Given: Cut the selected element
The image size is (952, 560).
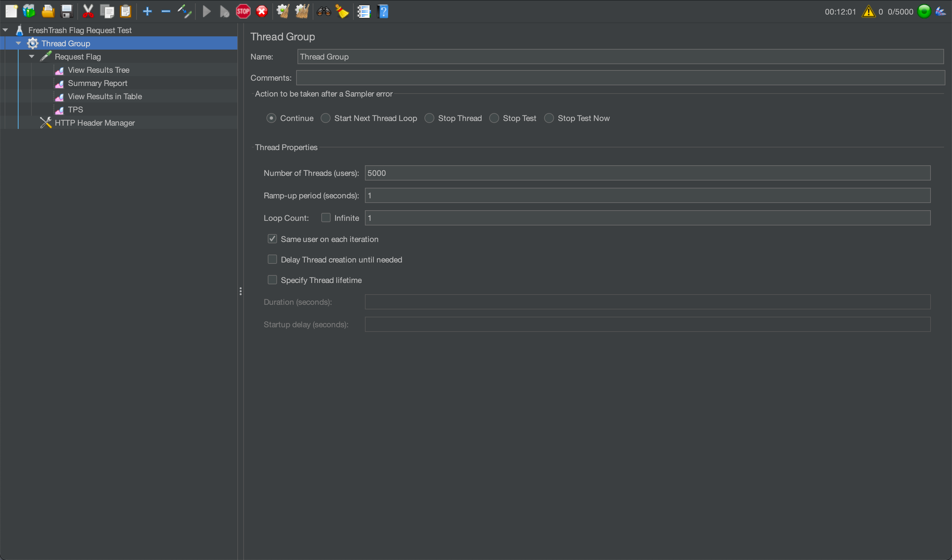Looking at the screenshot, I should 88,11.
